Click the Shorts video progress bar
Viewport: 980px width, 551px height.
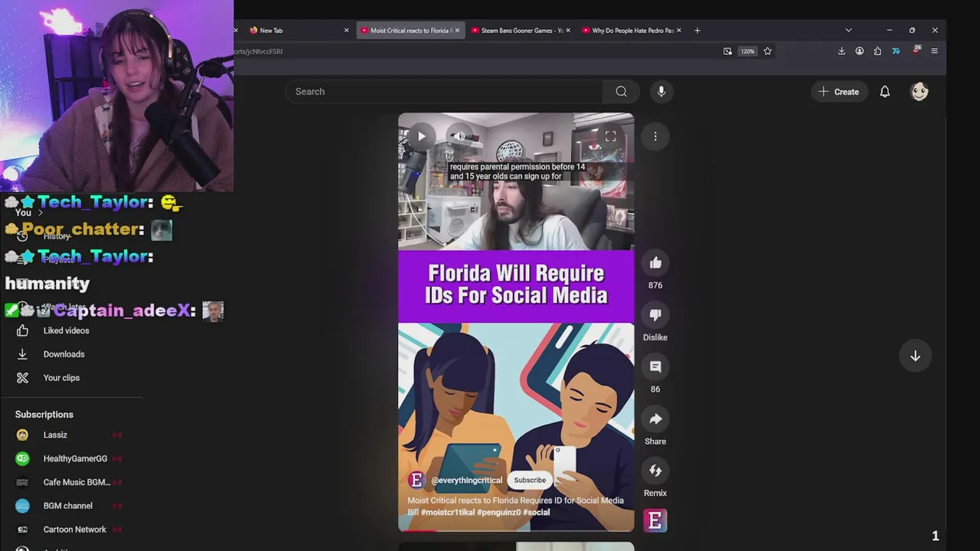pos(516,530)
